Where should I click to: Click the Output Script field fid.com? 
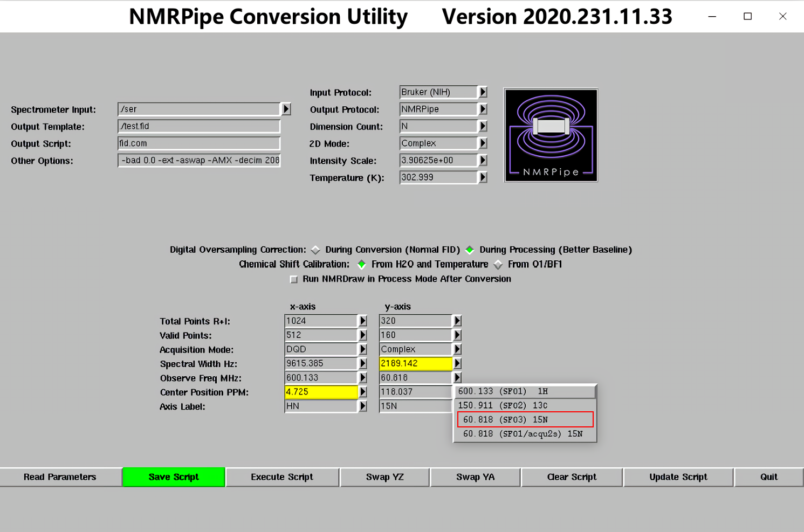(x=199, y=143)
